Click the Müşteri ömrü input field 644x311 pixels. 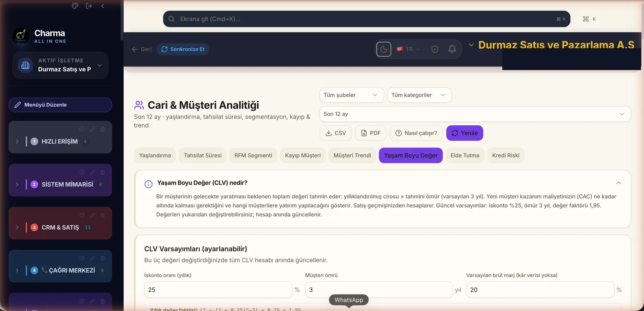coord(379,290)
